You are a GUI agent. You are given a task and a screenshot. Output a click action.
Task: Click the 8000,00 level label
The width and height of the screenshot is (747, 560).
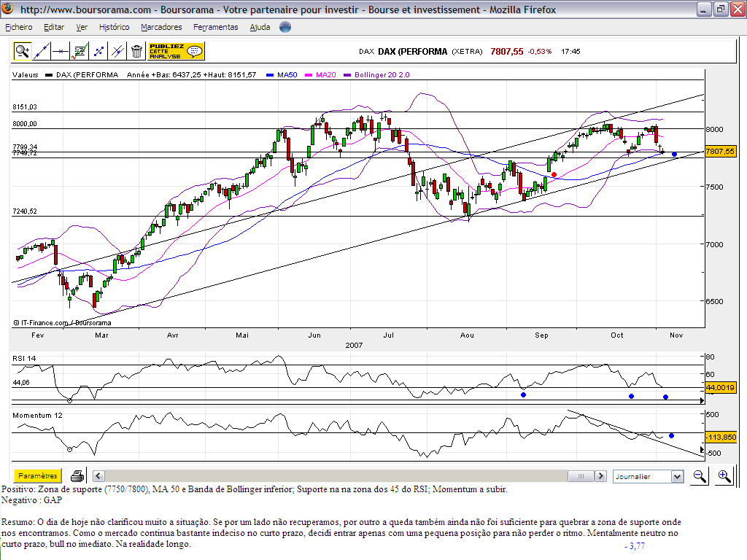(x=24, y=124)
